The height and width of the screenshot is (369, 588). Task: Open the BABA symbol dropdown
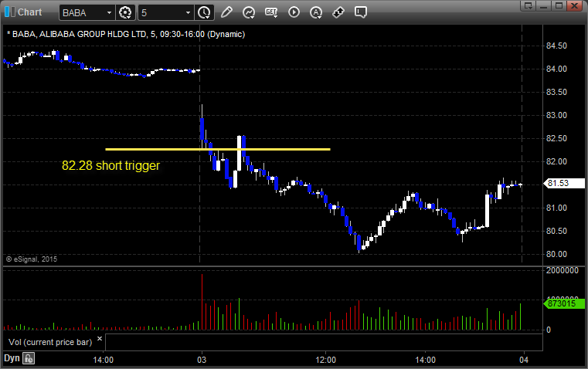click(109, 12)
